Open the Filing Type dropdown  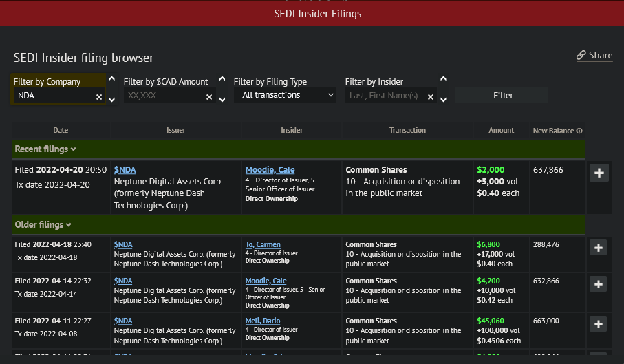(285, 95)
